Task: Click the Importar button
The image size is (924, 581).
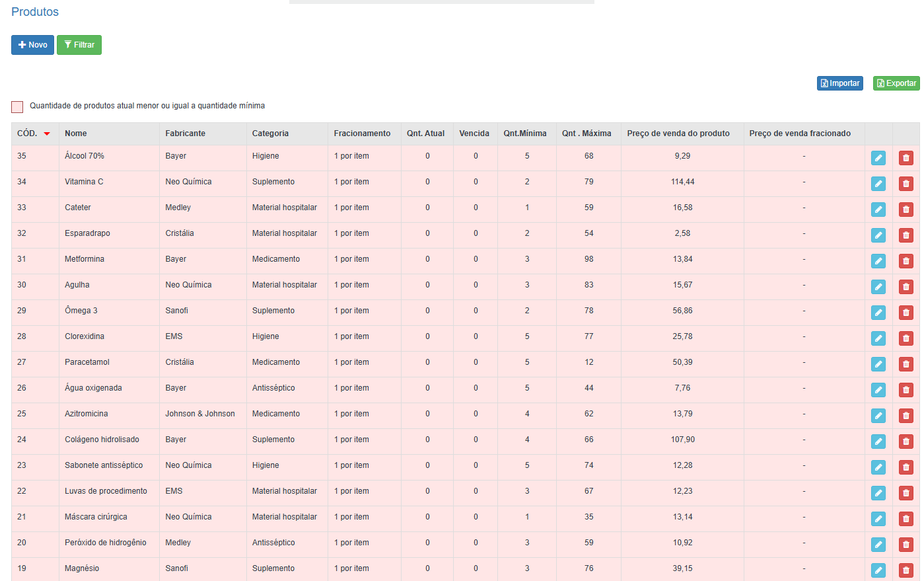Action: coord(839,83)
